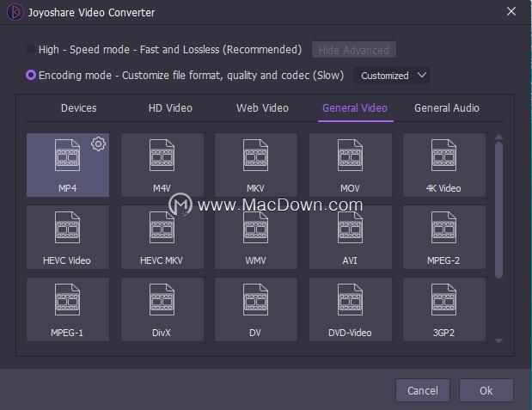Click the Hide Advanced button

click(354, 50)
